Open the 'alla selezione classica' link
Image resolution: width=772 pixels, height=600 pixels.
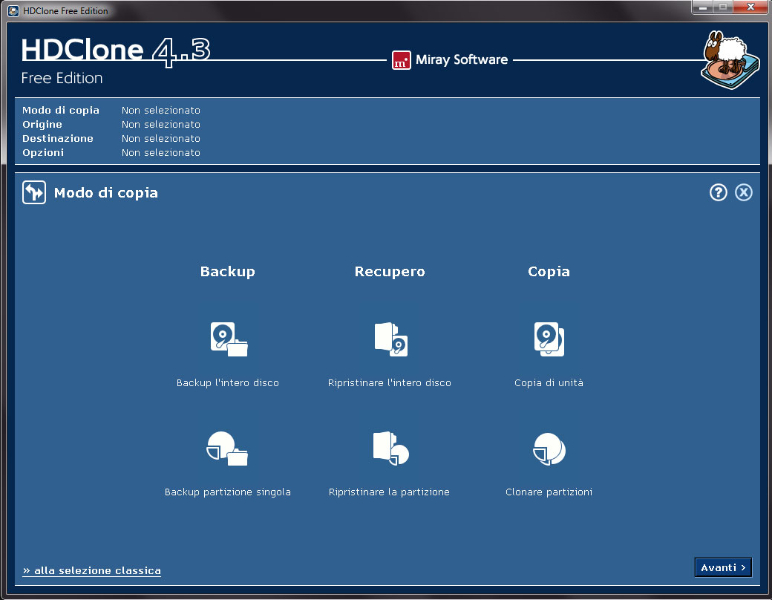[92, 571]
